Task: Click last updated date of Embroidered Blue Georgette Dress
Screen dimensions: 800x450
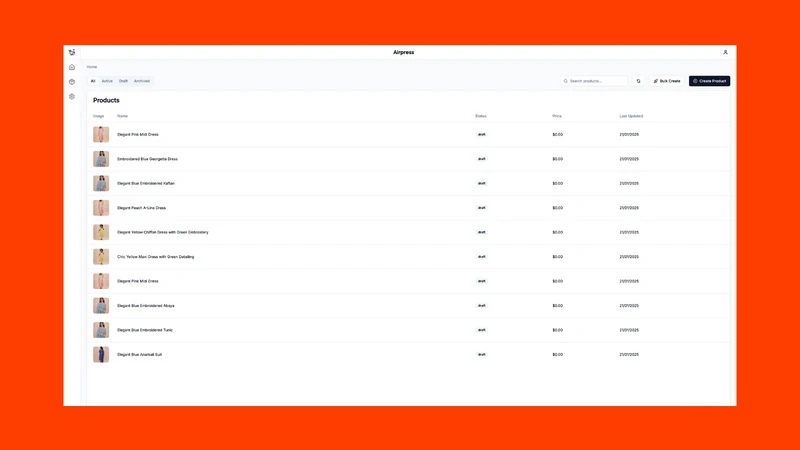Action: (x=629, y=159)
